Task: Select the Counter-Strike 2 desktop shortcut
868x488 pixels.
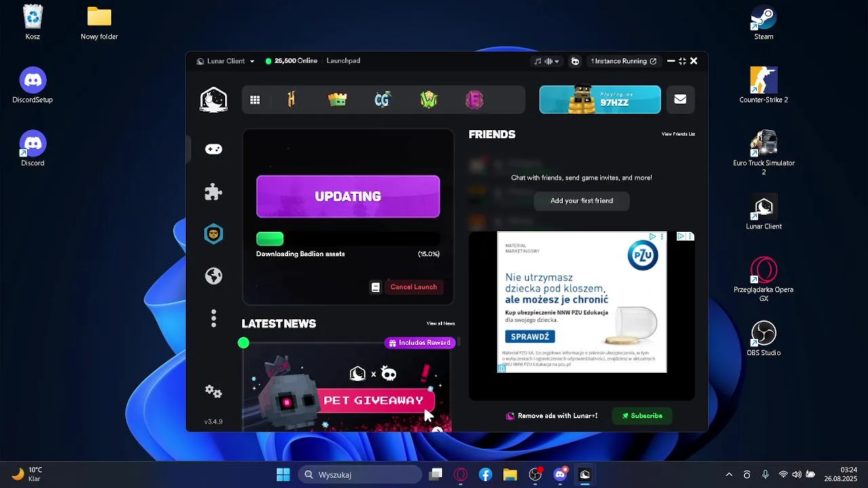Action: coord(764,85)
